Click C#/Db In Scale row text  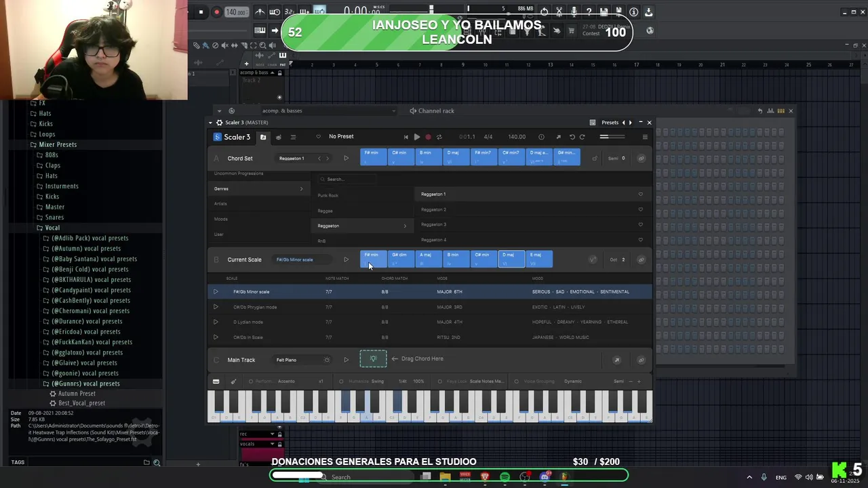pos(248,338)
